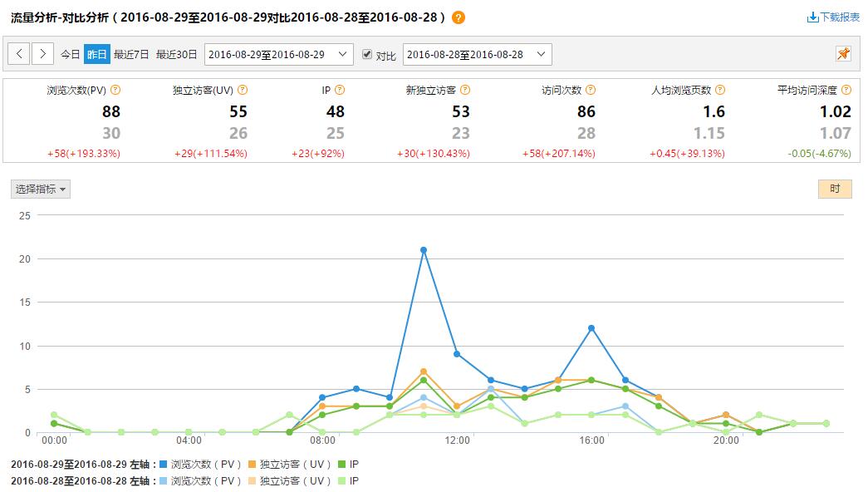The width and height of the screenshot is (868, 492).
Task: Expand the 选择指标 metric selector
Action: (41, 189)
